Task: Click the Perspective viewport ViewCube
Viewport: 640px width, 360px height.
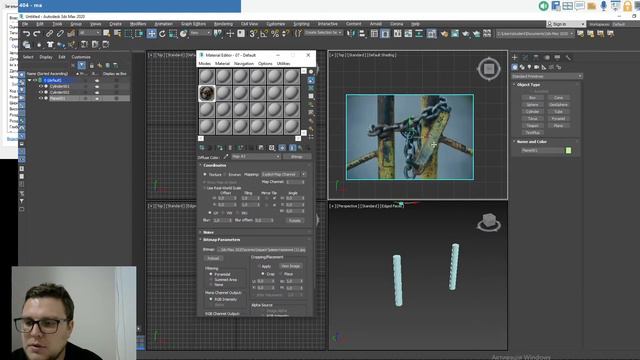Action: click(x=489, y=222)
